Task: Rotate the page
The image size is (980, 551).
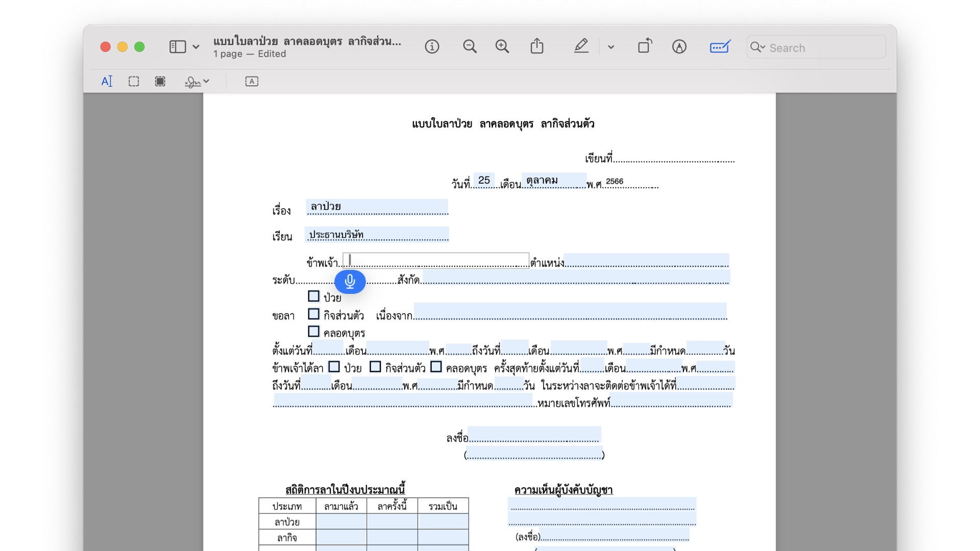Action: click(645, 47)
